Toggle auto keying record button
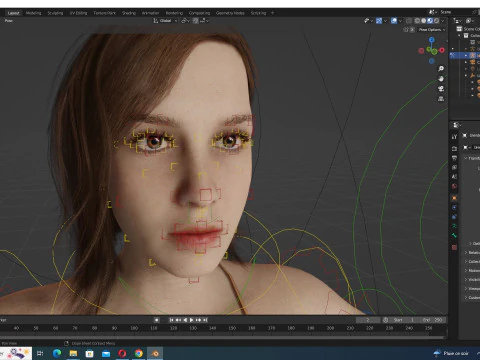Screen dimensions: 480x360 click(157, 320)
